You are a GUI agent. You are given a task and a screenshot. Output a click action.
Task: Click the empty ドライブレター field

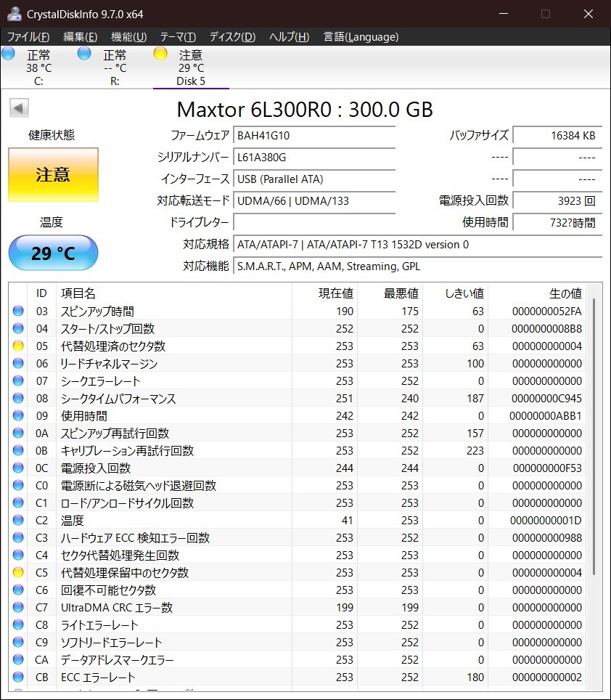314,222
